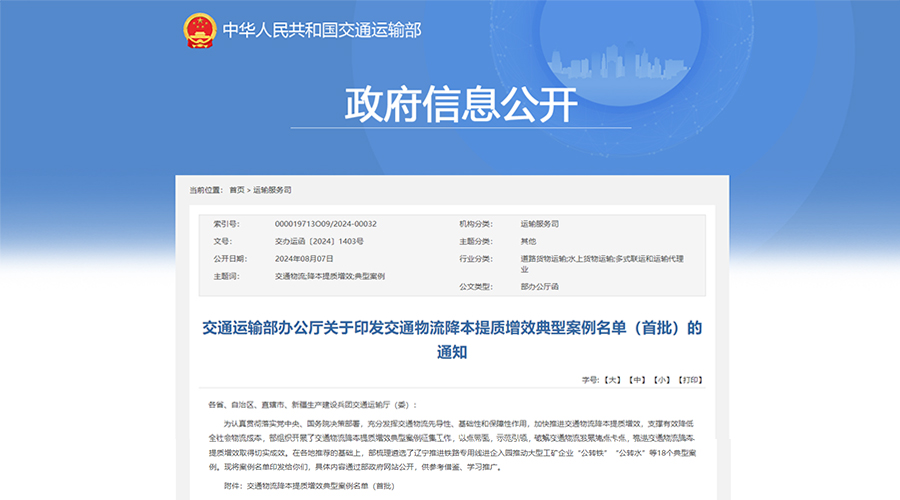This screenshot has width=900, height=500.
Task: Set font size to 大
Action: pos(612,380)
